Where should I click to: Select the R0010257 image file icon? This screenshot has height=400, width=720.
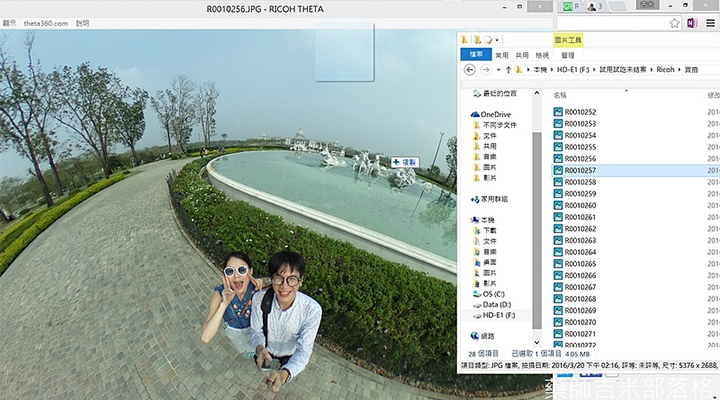tap(558, 170)
